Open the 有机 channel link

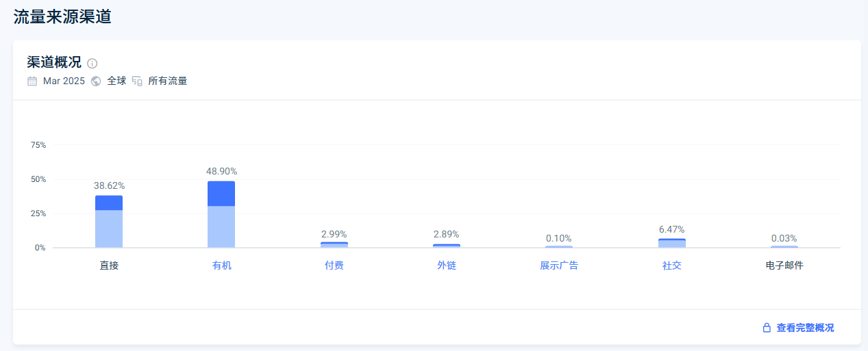coord(221,265)
